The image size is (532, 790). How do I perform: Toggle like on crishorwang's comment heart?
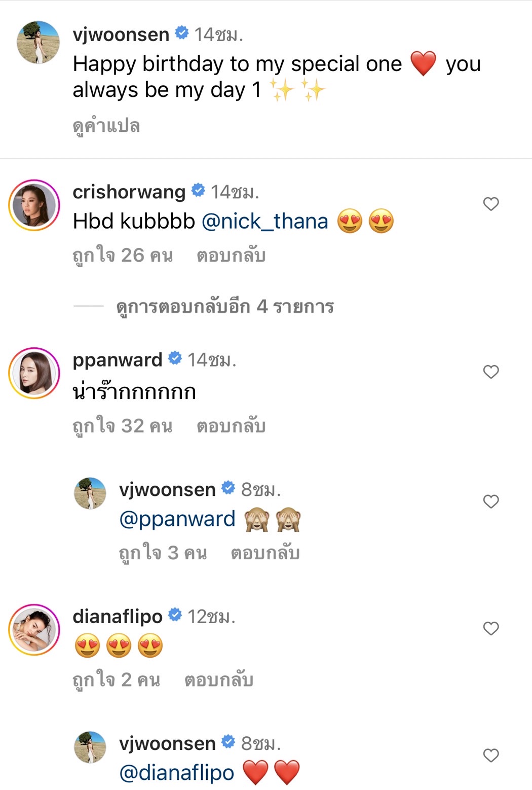(x=490, y=203)
